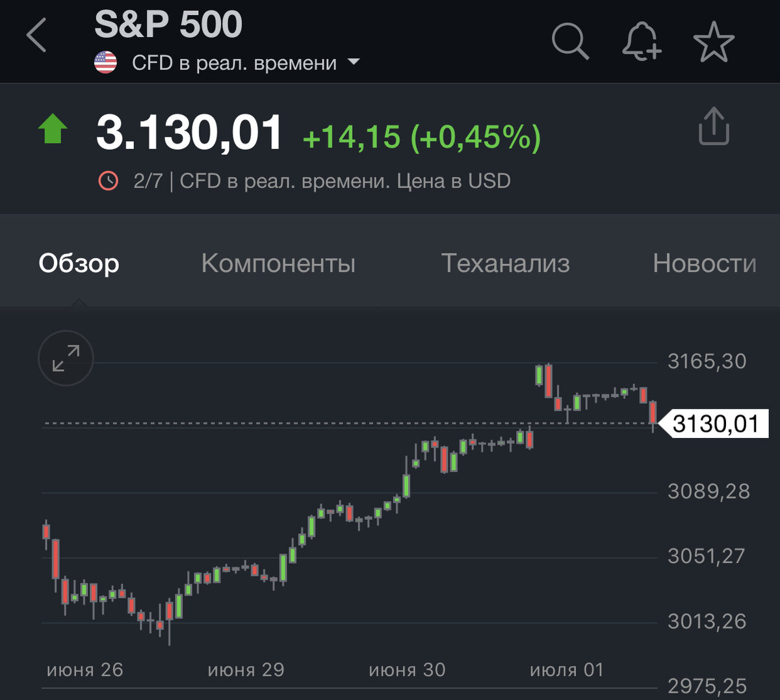Select the июля 01 date marker
The height and width of the screenshot is (700, 780).
click(x=567, y=669)
